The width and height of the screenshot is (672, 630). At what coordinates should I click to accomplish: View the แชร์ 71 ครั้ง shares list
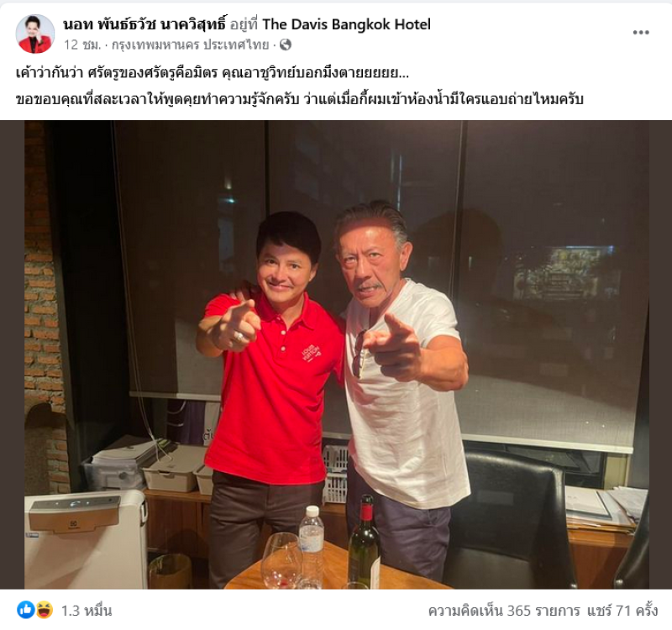pos(622,611)
